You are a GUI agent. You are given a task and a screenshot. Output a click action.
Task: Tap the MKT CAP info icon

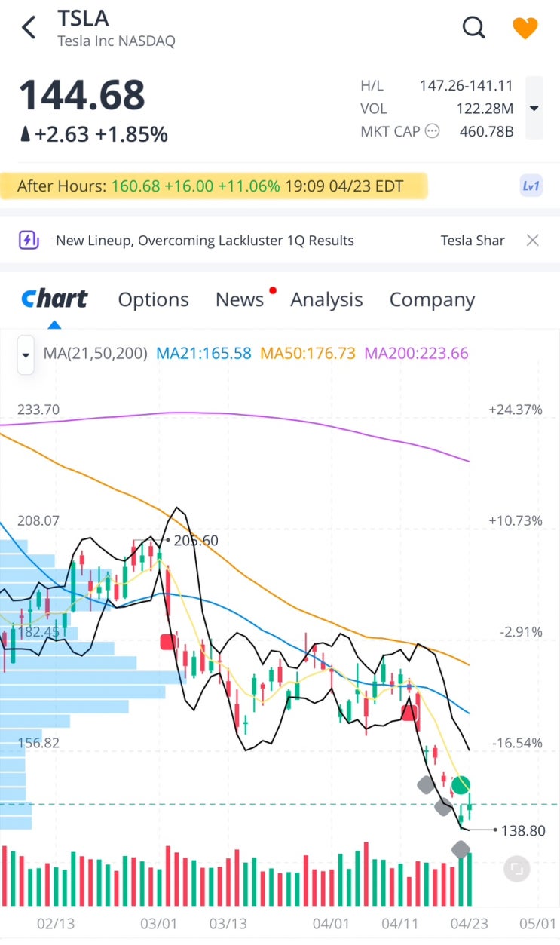pos(433,131)
